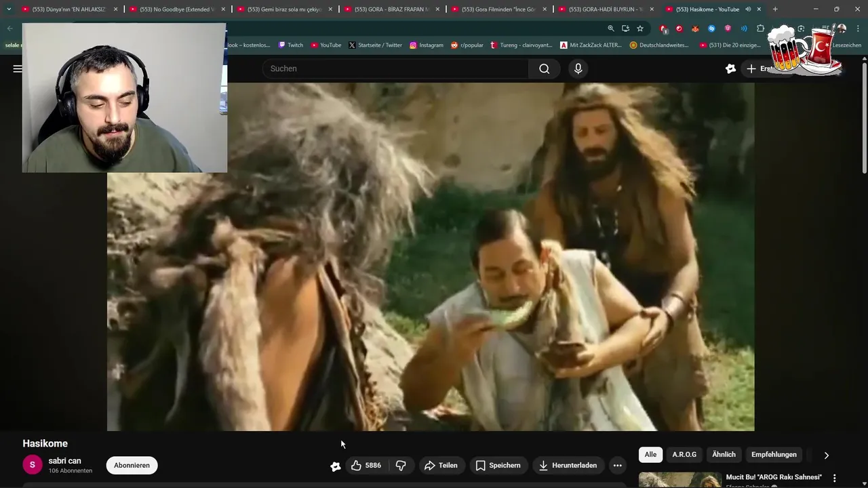Open Twitch bookmark
Image resolution: width=868 pixels, height=488 pixels.
pyautogui.click(x=290, y=45)
